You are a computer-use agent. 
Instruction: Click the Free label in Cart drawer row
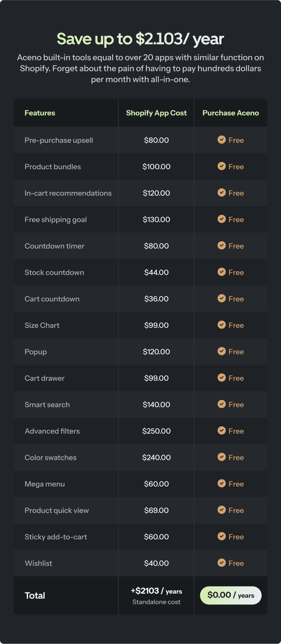click(x=236, y=378)
